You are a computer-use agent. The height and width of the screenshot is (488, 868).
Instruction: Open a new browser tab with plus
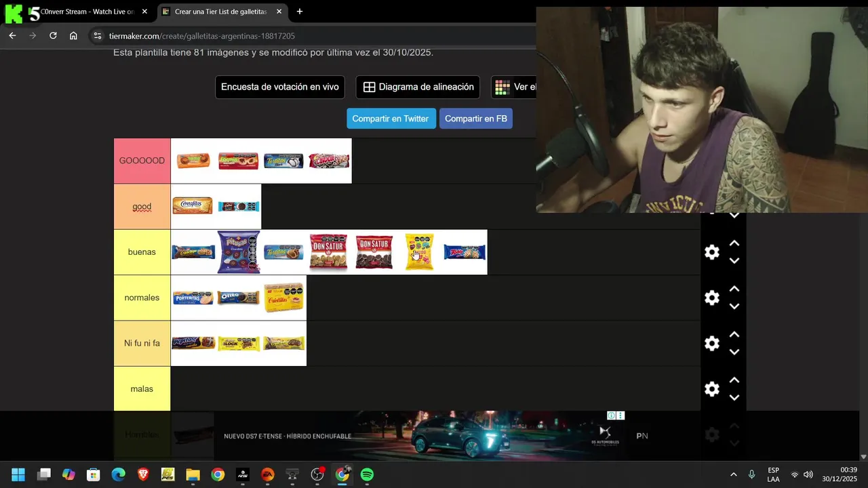click(x=300, y=12)
